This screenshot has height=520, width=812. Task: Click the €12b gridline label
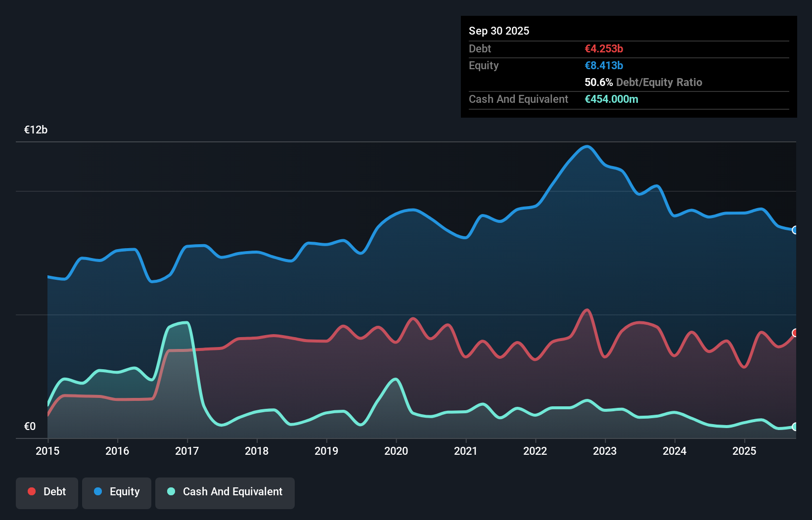pos(35,130)
